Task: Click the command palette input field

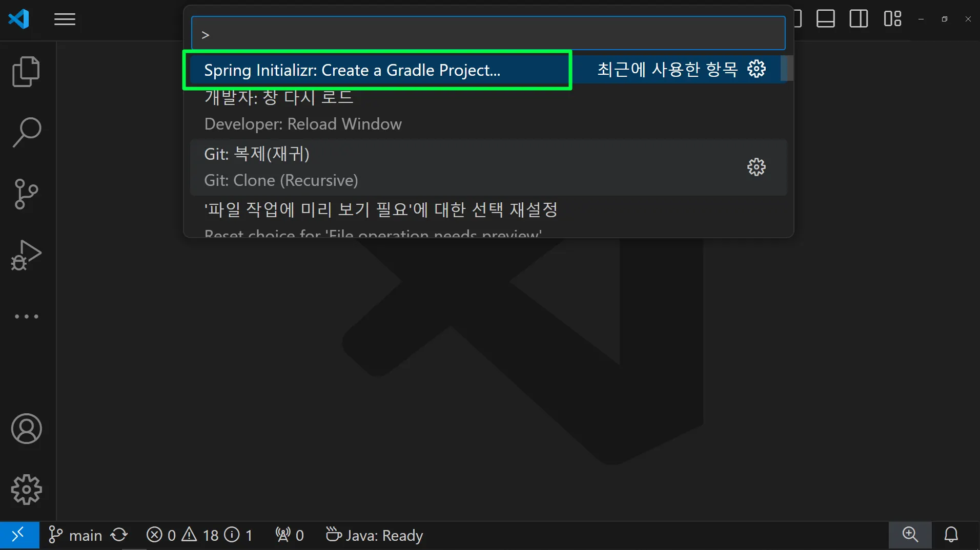Action: coord(488,33)
